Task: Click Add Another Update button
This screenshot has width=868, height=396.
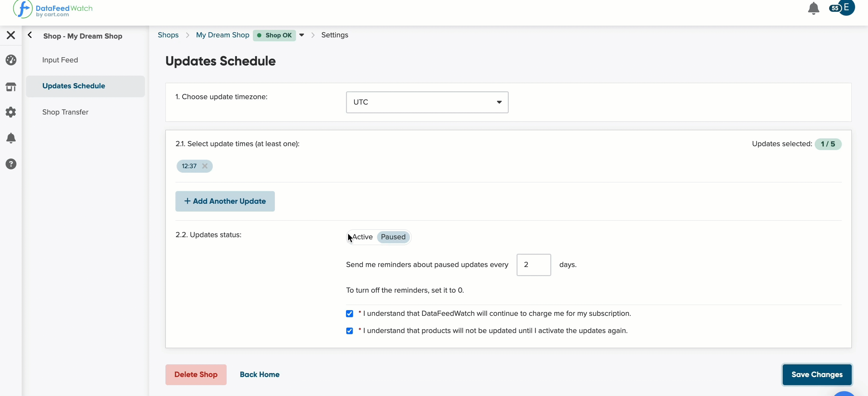Action: [225, 202]
